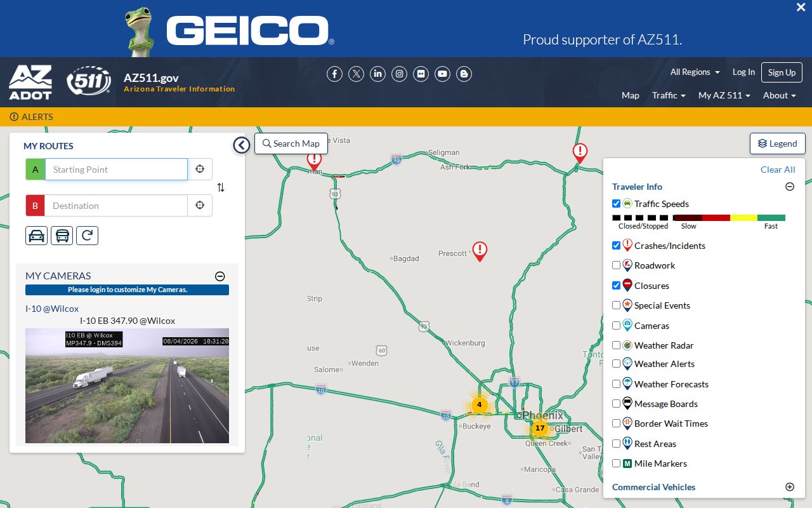
Task: Click the incident marker on northeast highway
Action: pyautogui.click(x=580, y=153)
